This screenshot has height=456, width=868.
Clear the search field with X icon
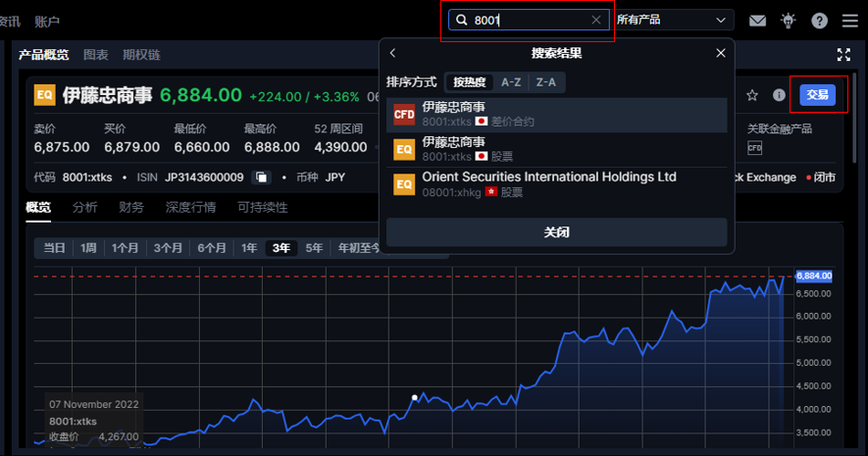[596, 20]
